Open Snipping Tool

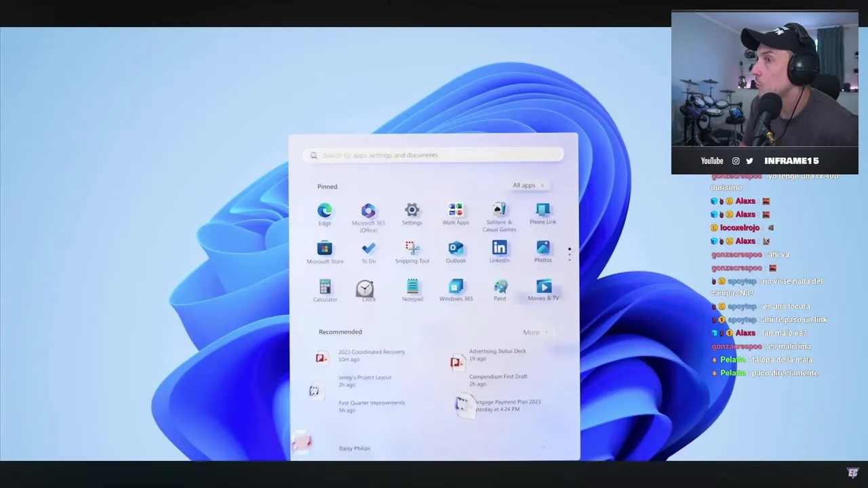412,252
